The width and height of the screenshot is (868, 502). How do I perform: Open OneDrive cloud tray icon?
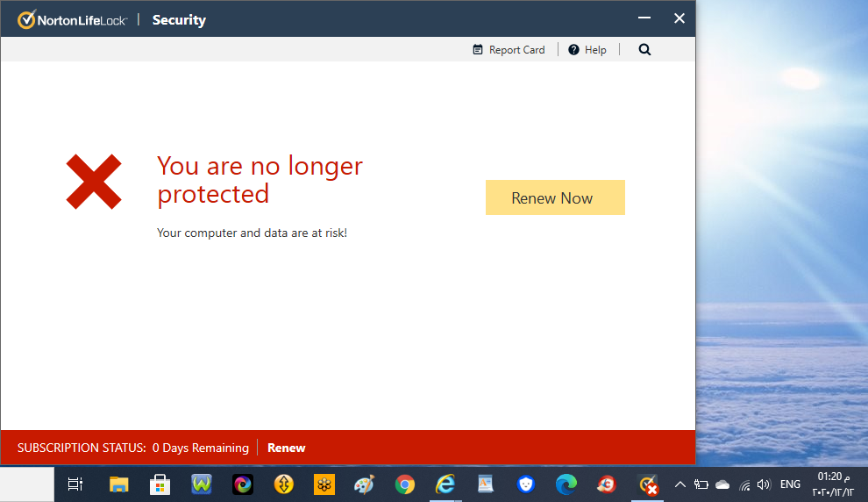722,484
